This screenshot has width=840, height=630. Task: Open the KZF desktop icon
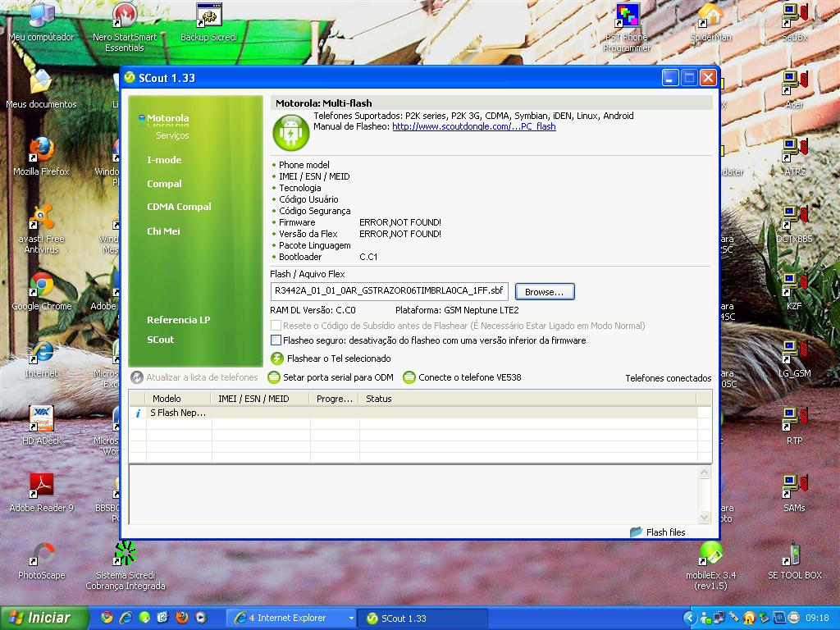[x=794, y=291]
